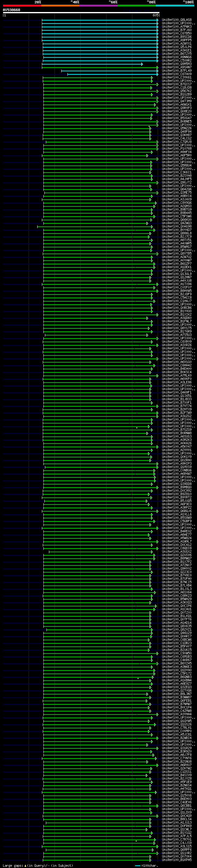The image size is (197, 868).
Task: Click hit label UniRef100_A9AFX4
Action: [x=177, y=152]
